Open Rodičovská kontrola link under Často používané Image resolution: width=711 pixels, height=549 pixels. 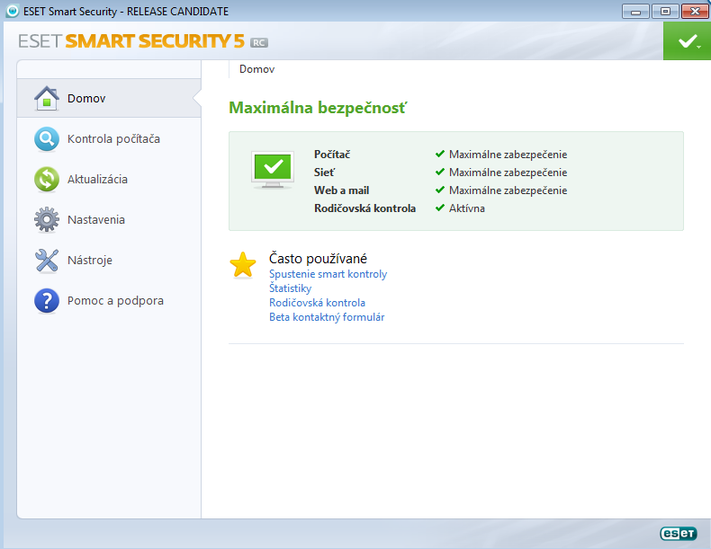(x=317, y=303)
